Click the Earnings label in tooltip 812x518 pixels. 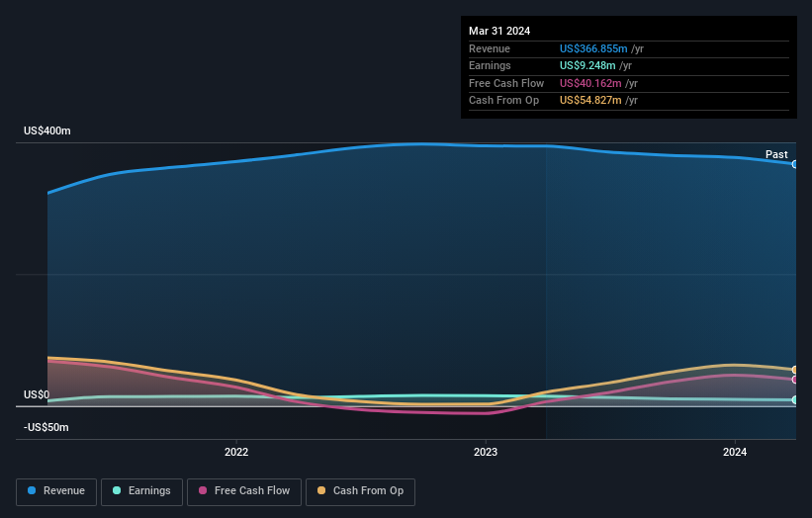pos(490,65)
